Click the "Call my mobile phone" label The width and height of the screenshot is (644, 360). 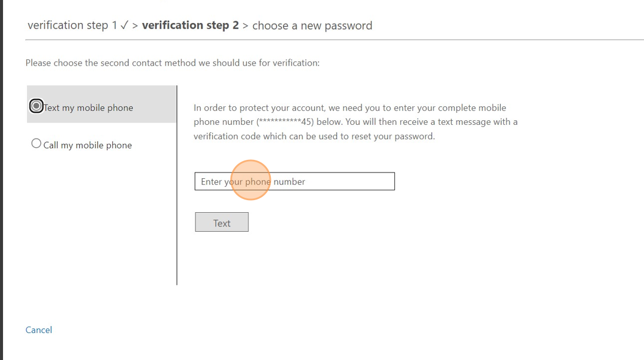click(87, 145)
